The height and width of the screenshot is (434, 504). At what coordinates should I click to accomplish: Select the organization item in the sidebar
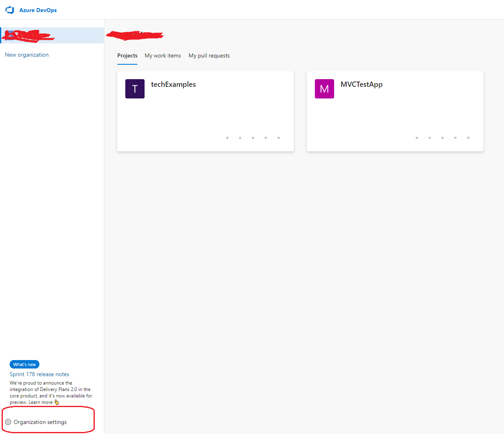[x=52, y=35]
